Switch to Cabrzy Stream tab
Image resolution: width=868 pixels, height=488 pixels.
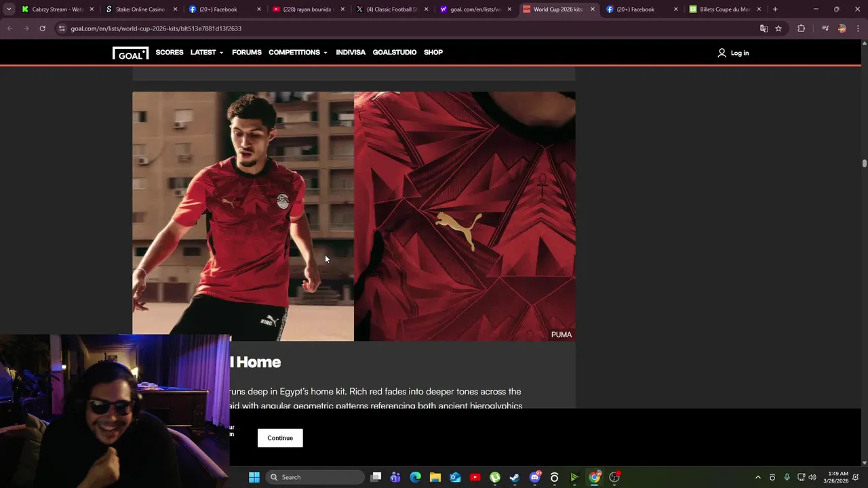[58, 9]
